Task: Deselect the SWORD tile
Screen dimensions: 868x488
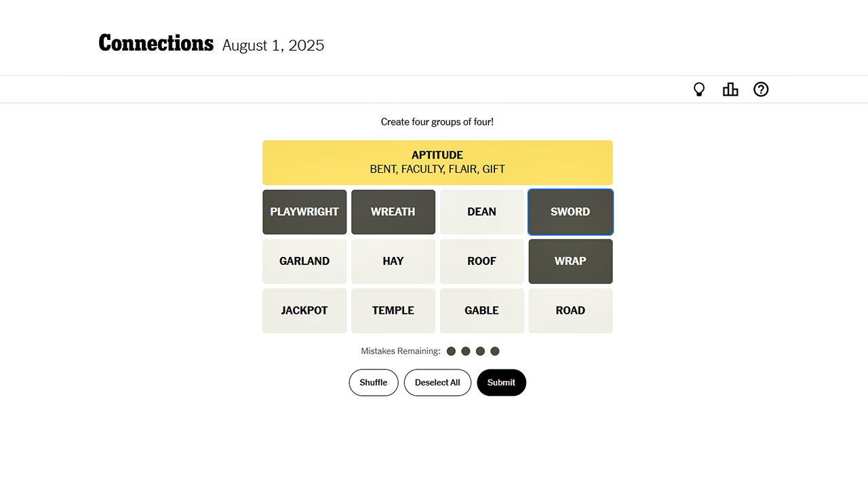Action: click(x=570, y=211)
